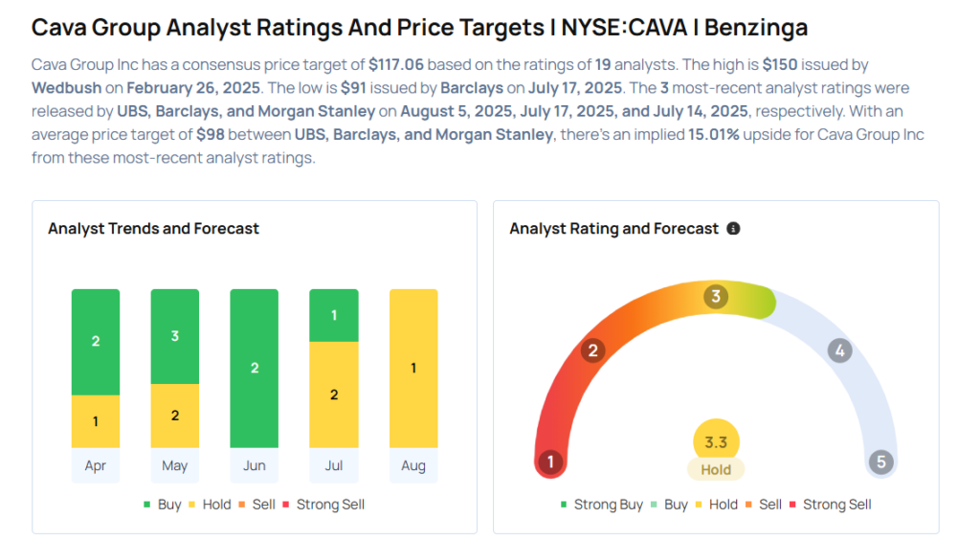This screenshot has width=980, height=541.
Task: Click gauge marker number 4
Action: pyautogui.click(x=839, y=350)
